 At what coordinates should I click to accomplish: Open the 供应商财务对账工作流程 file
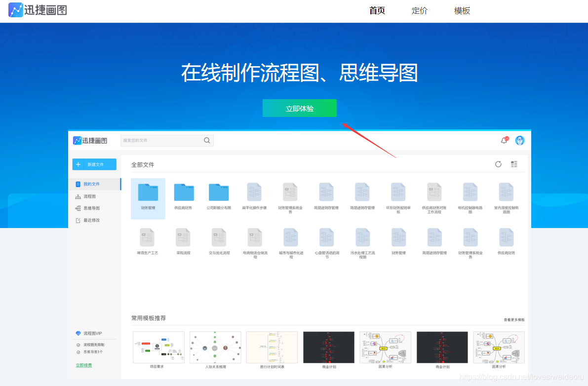(x=434, y=198)
